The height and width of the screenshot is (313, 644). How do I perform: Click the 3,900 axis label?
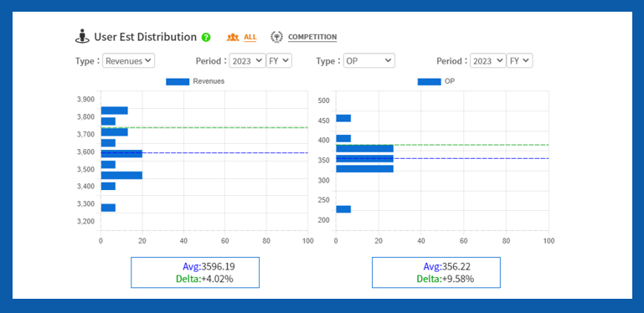point(85,99)
